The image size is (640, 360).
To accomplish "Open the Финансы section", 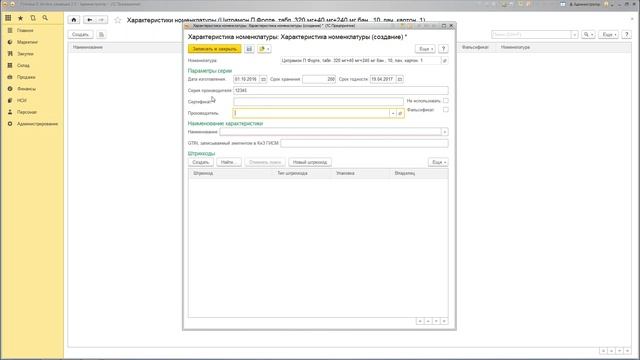I will pyautogui.click(x=26, y=89).
